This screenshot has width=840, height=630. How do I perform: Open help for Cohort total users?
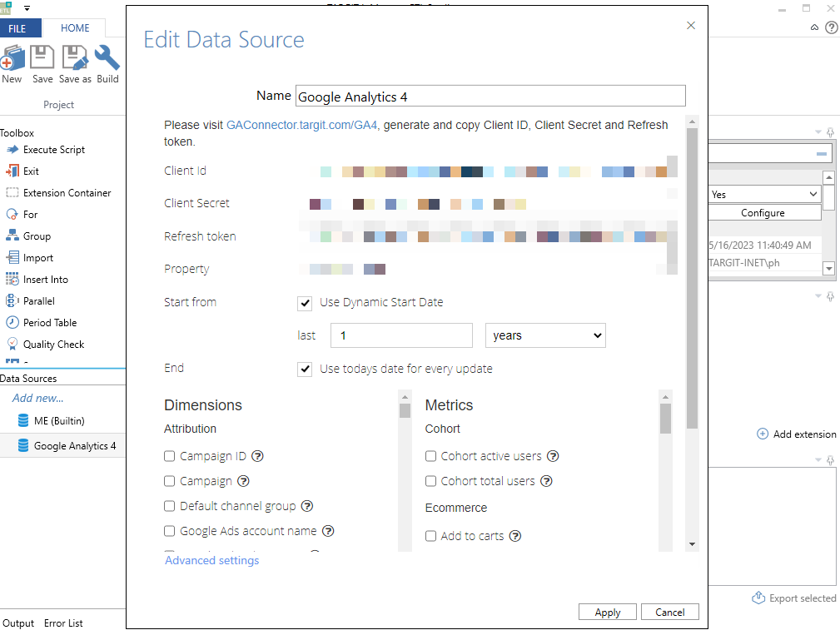tap(546, 481)
